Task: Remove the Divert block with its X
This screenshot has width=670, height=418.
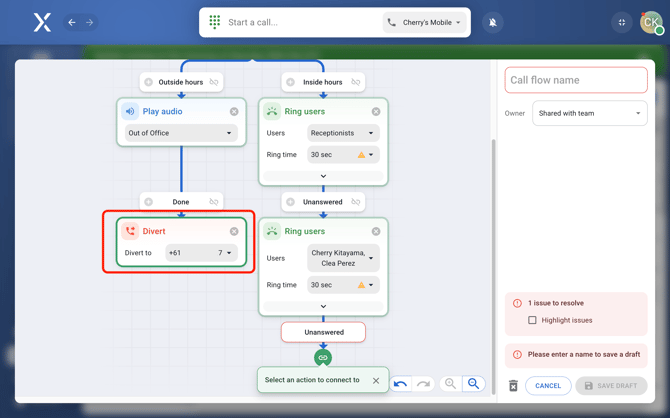Action: (234, 231)
